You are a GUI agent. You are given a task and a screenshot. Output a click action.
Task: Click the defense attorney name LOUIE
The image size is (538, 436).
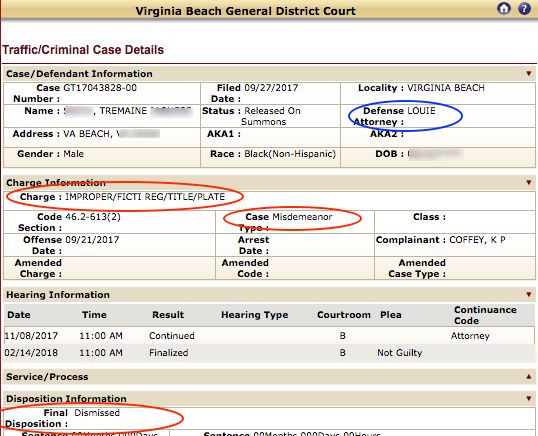421,111
